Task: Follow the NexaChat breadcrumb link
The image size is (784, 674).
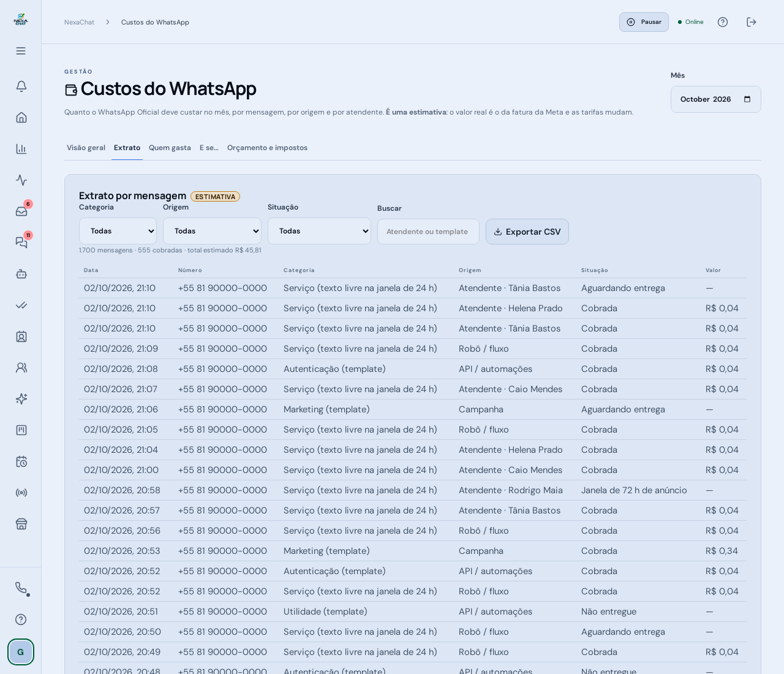Action: (x=79, y=22)
